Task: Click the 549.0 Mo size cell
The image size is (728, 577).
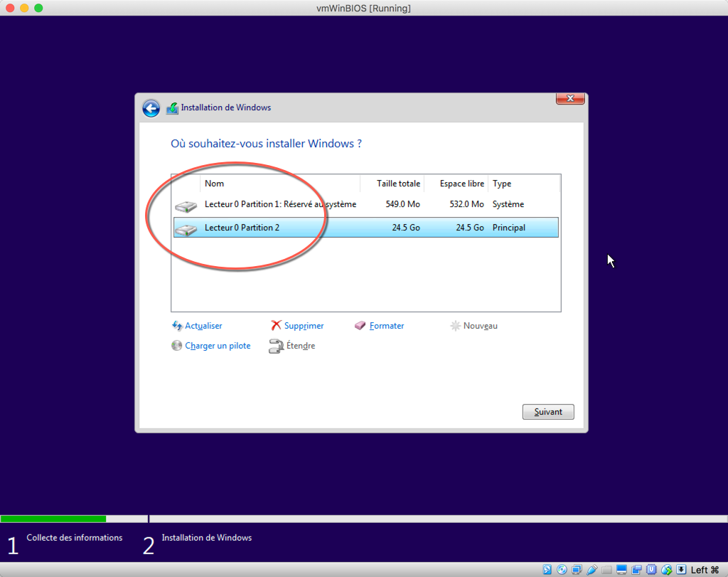Action: tap(402, 204)
